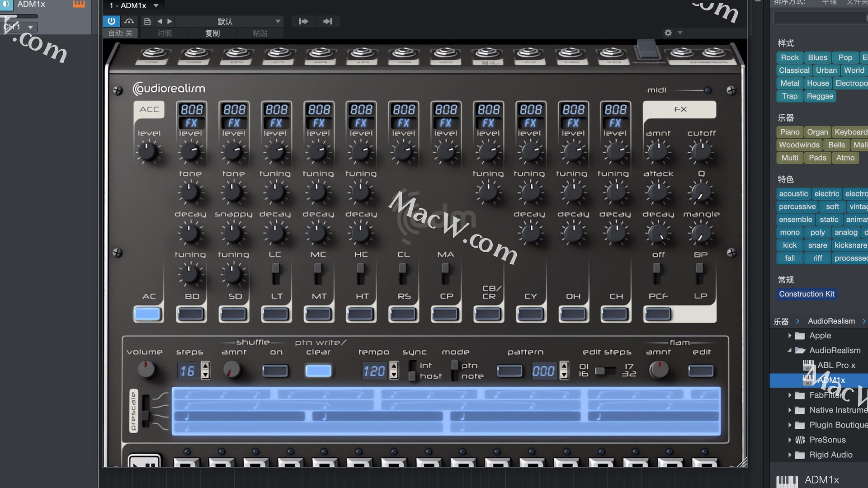Select the acoustic character tag
Viewport: 868px width, 488px height.
point(793,194)
